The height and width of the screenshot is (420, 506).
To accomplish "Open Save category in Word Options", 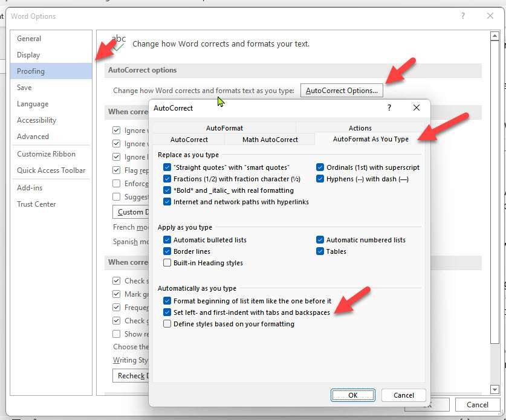I will 51,88.
